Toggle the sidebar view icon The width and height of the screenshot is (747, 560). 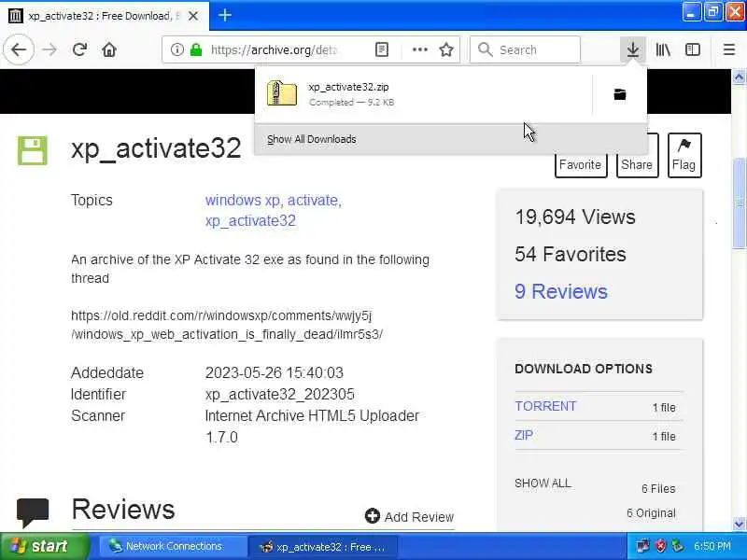pos(693,49)
